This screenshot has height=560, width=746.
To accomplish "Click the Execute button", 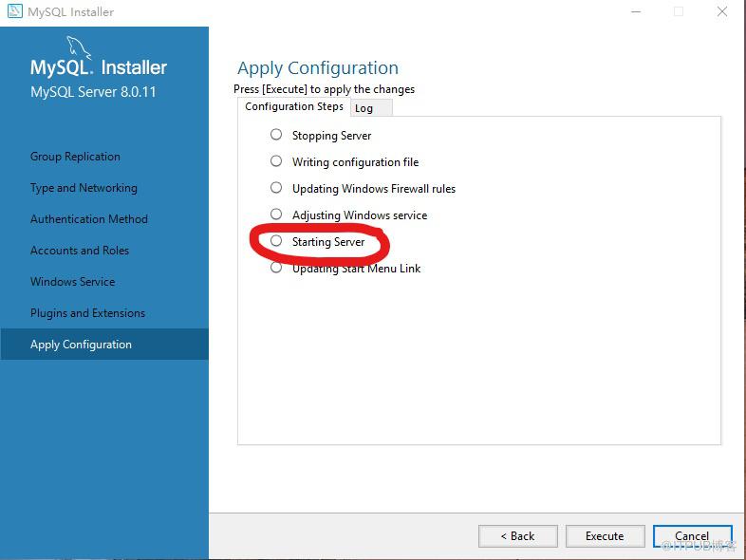I will point(605,536).
